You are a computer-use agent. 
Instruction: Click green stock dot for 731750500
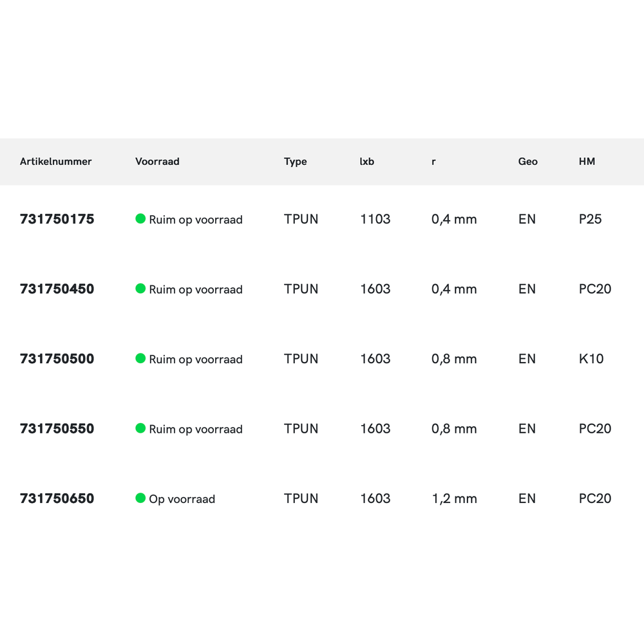[140, 359]
